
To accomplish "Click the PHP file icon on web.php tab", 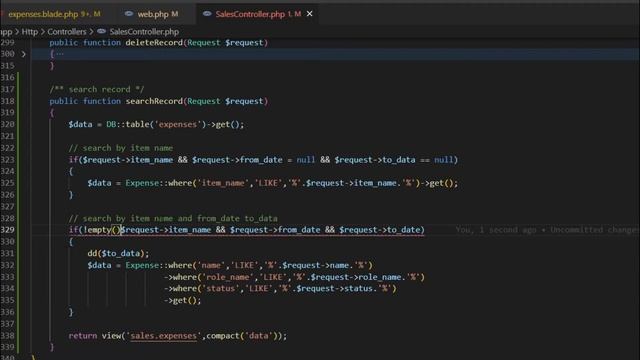I will coord(129,14).
